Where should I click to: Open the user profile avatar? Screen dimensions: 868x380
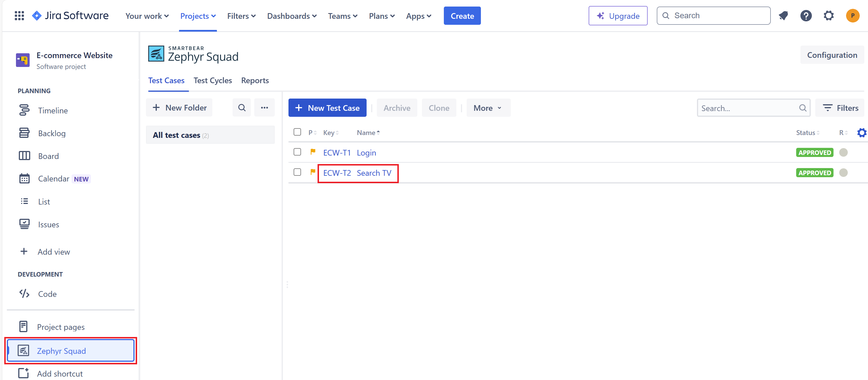coord(852,16)
